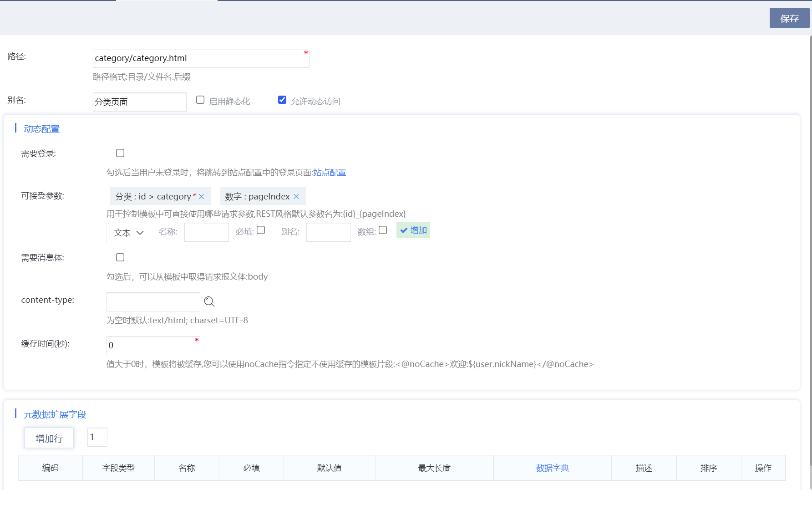Remove the 数字 pageIndex parameter tag

coord(296,196)
